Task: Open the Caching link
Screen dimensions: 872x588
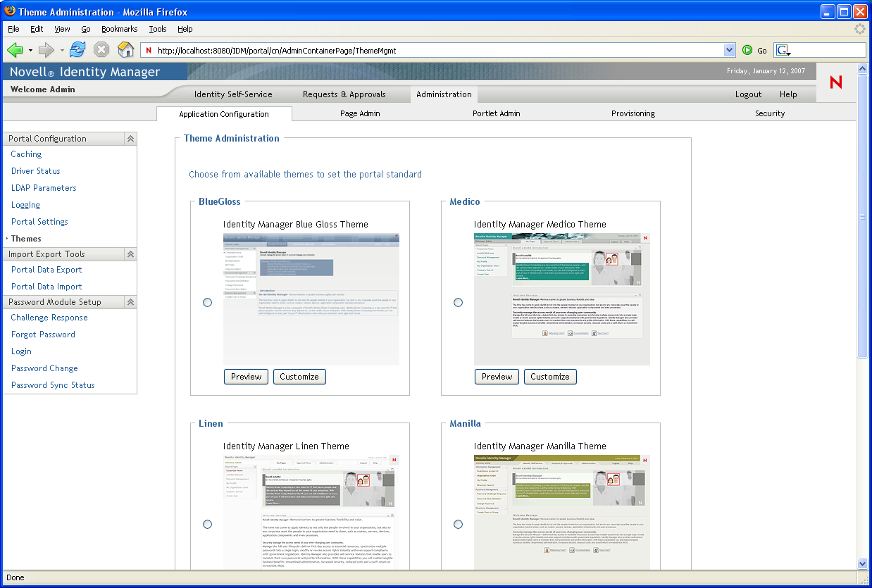Action: [26, 154]
